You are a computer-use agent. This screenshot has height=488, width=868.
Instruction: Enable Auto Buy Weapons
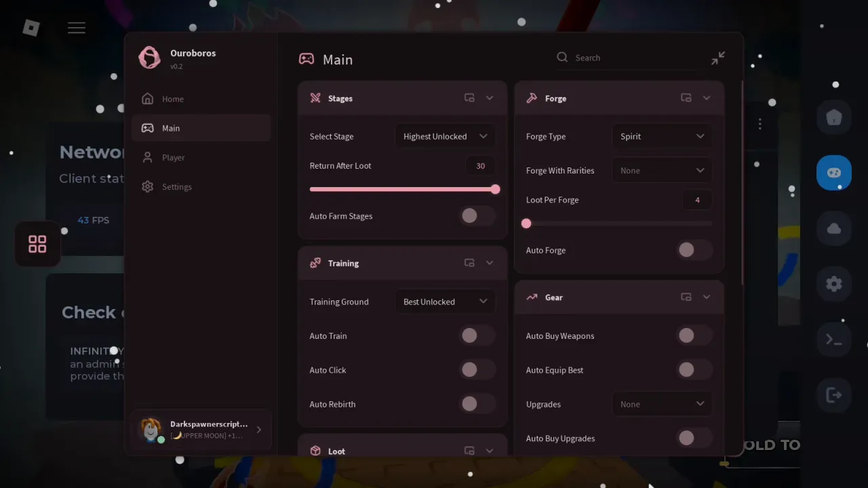tap(694, 335)
